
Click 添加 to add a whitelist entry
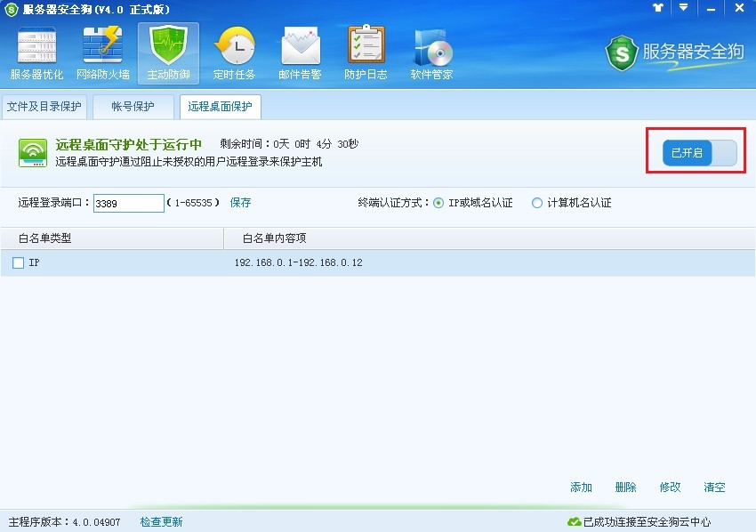click(581, 488)
